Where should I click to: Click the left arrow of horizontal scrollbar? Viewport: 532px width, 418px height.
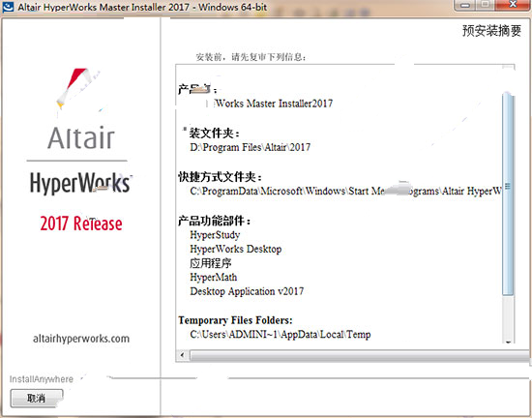point(183,355)
